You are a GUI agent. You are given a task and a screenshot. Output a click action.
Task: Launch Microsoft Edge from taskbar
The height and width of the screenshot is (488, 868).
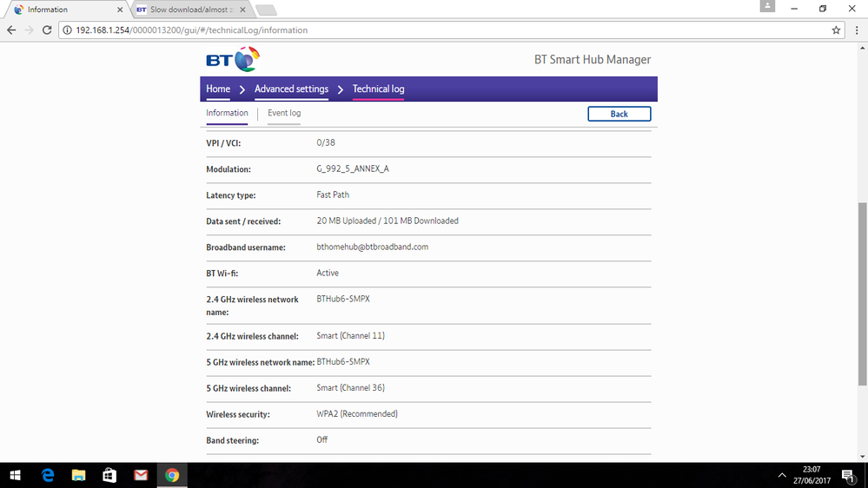coord(48,475)
